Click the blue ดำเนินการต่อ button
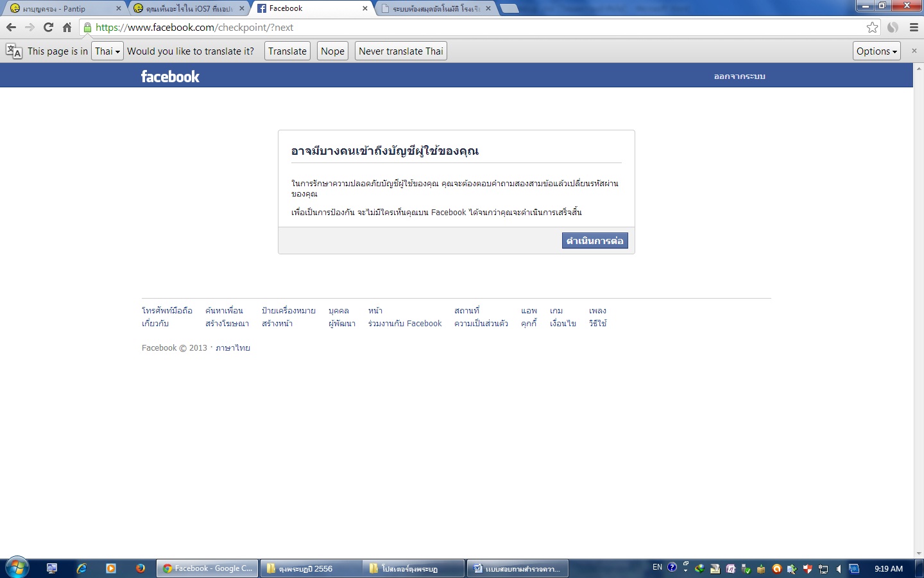Image resolution: width=924 pixels, height=578 pixels. (x=595, y=241)
